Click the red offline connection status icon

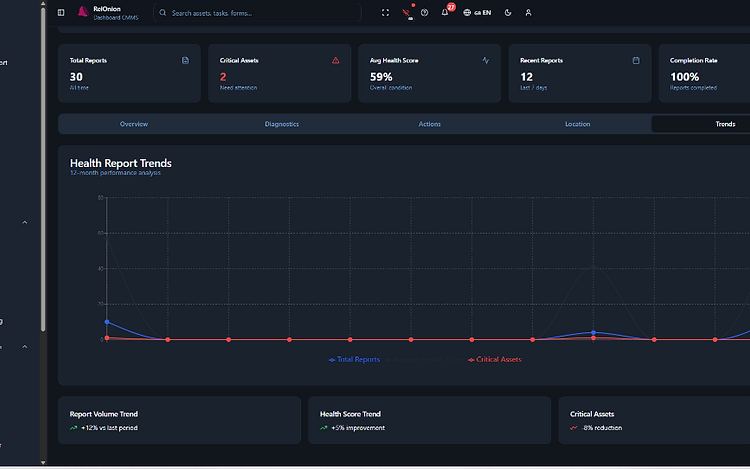tap(406, 13)
